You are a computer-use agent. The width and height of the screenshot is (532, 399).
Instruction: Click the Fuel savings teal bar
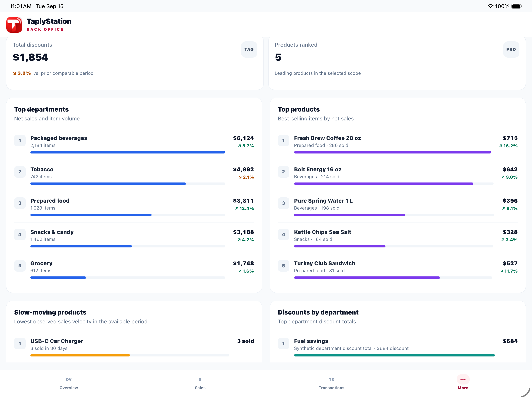tap(394, 355)
